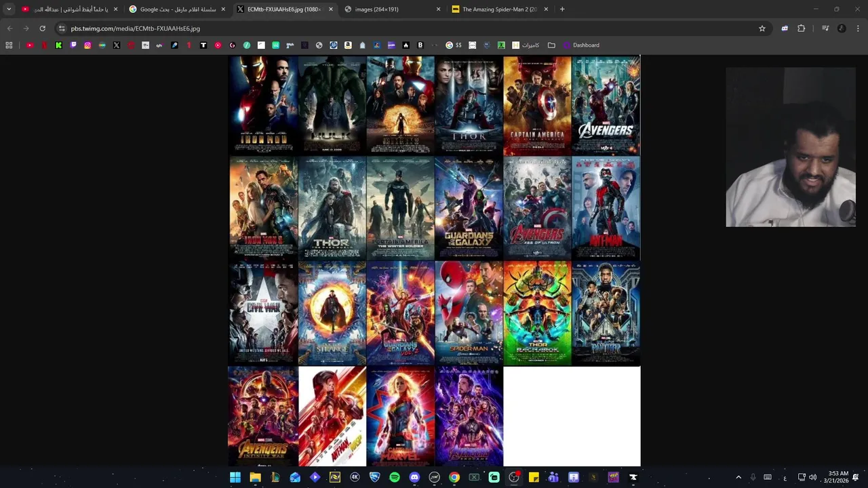The image size is (868, 488).
Task: Close the ECMtb-FXUAAHsE6.jpg tab
Action: pos(331,9)
